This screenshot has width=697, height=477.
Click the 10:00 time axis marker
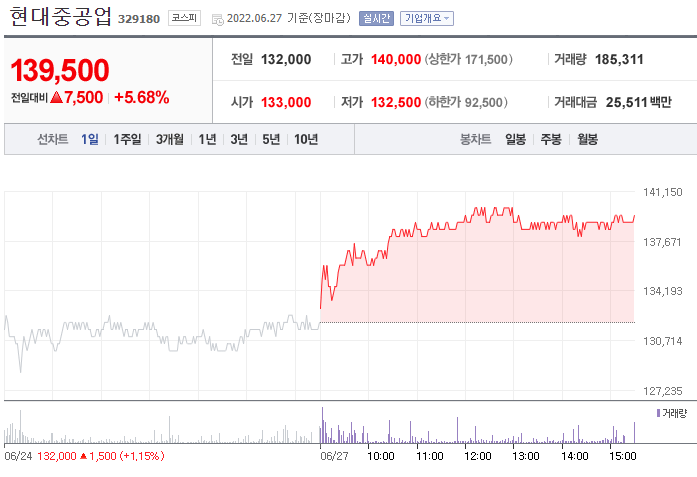[381, 456]
